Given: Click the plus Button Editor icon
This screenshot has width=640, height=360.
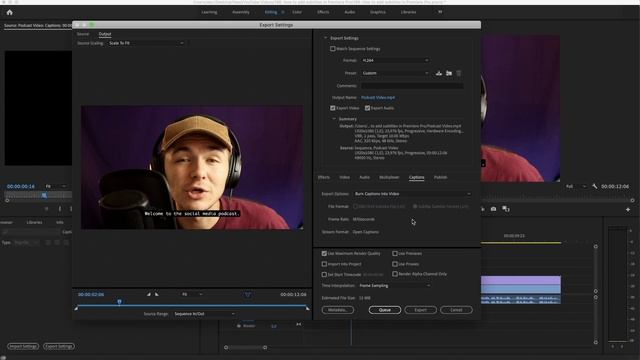Looking at the screenshot, I should (628, 209).
